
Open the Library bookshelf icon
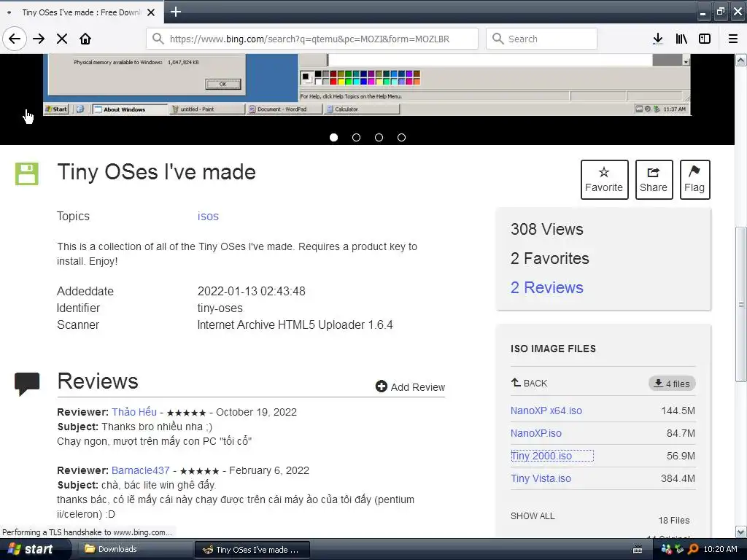tap(681, 39)
